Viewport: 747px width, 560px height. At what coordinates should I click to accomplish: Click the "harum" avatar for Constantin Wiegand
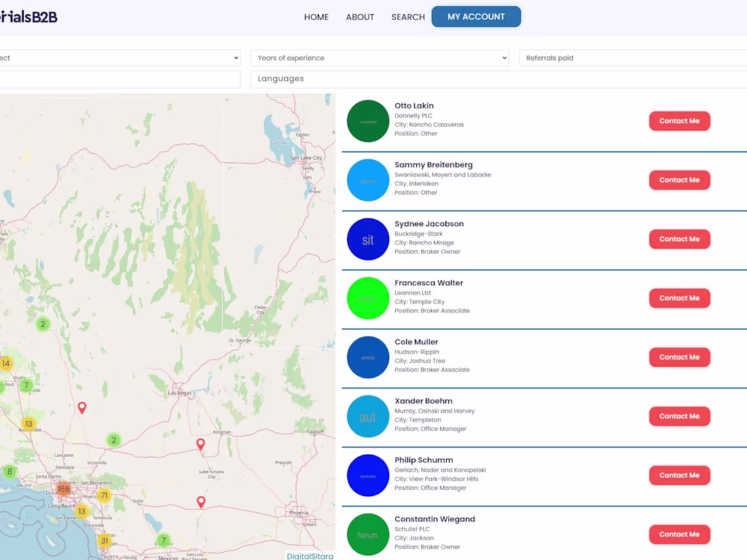(368, 534)
